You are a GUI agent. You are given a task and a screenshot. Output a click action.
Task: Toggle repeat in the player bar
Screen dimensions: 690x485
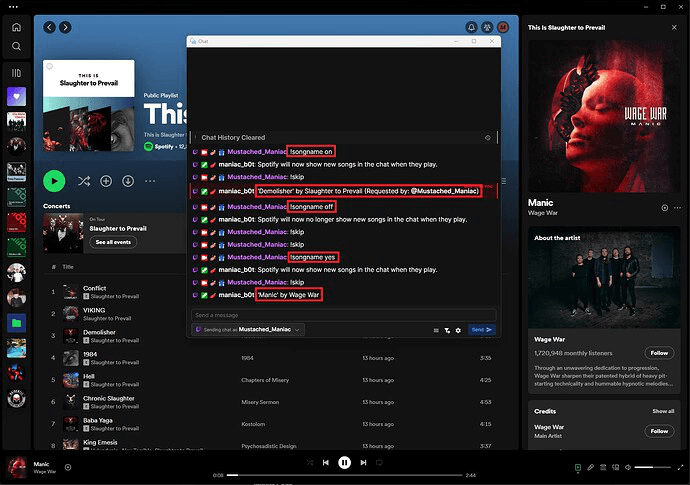click(x=379, y=463)
